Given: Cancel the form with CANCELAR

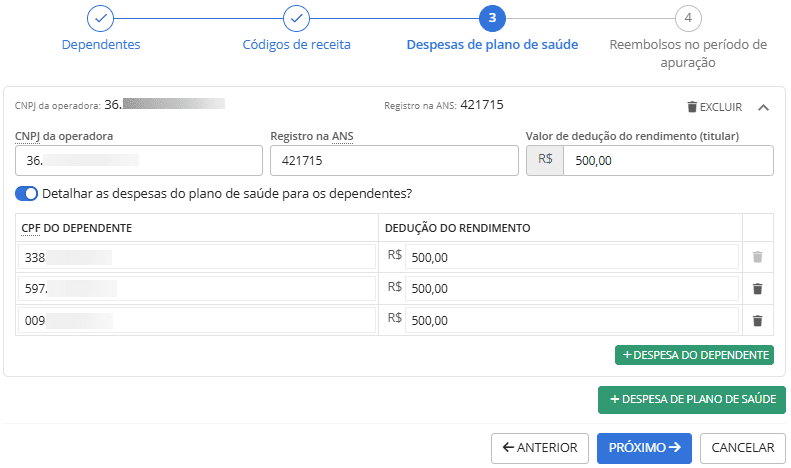Looking at the screenshot, I should click(x=743, y=448).
